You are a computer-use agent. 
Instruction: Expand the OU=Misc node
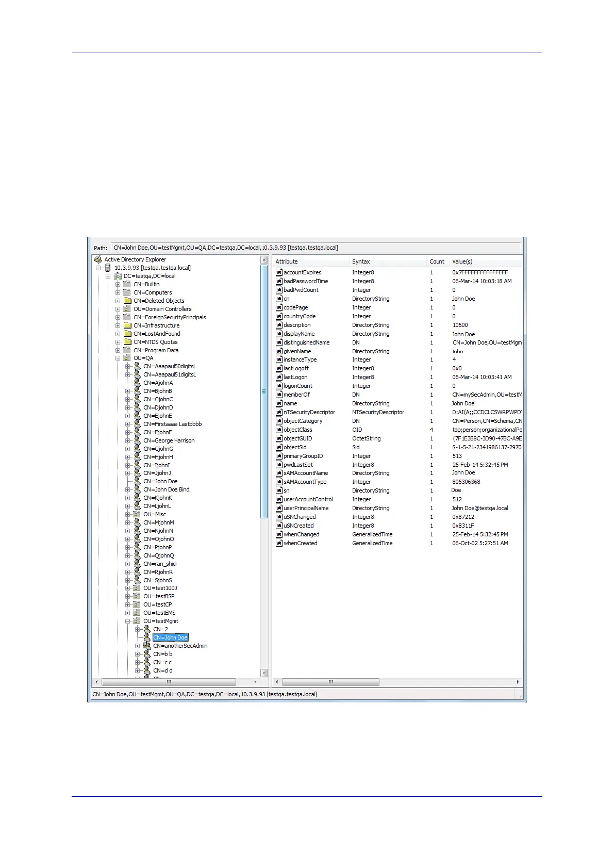coord(127,514)
